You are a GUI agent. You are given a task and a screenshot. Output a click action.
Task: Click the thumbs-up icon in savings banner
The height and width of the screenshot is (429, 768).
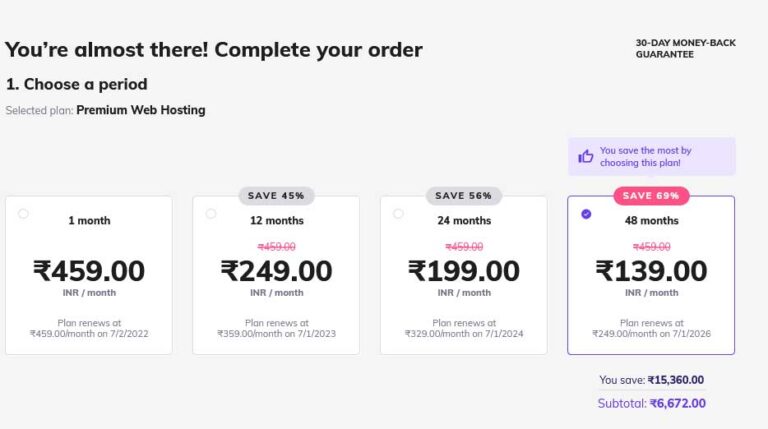(586, 156)
